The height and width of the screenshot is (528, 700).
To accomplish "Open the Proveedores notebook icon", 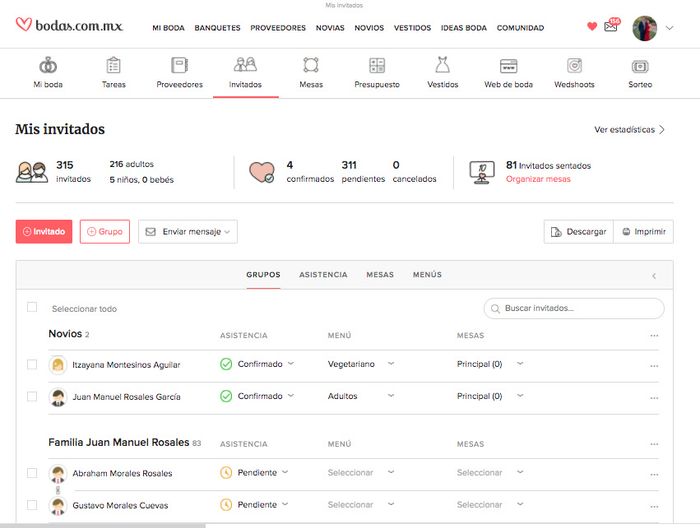I will coord(179,66).
